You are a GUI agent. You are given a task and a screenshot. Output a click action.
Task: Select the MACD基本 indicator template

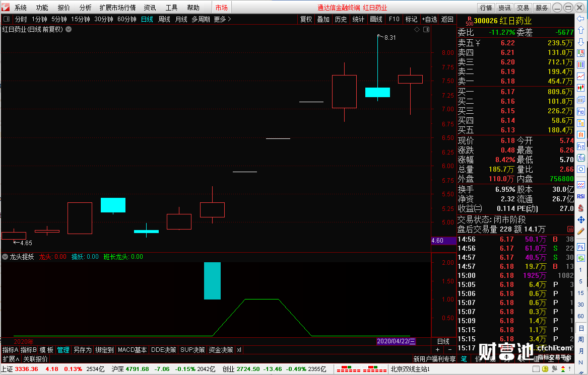tap(133, 349)
